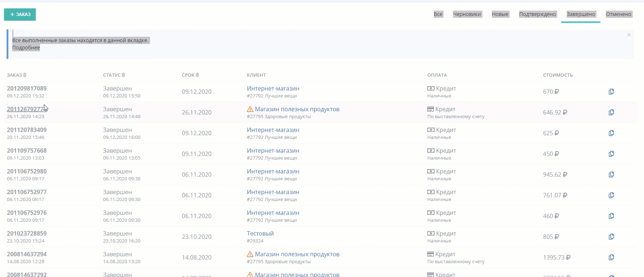Screen dimensions: 644x277
Task: Click the КЛИЕНТ column header
Action: (256, 75)
